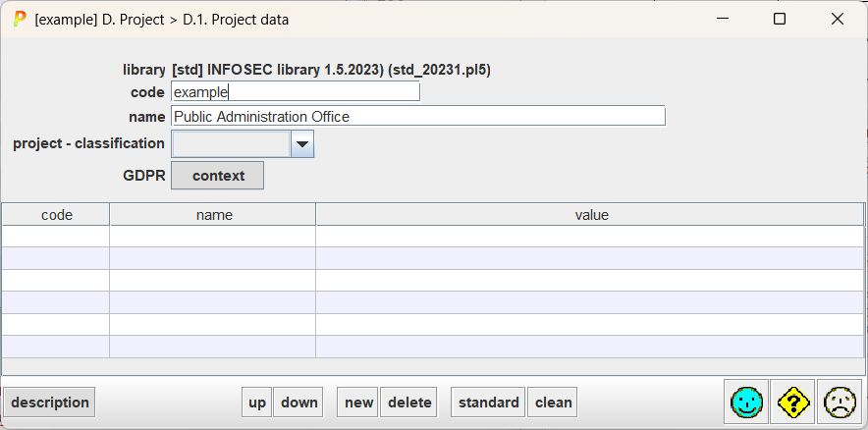Click the new button
The image size is (868, 430).
[358, 403]
